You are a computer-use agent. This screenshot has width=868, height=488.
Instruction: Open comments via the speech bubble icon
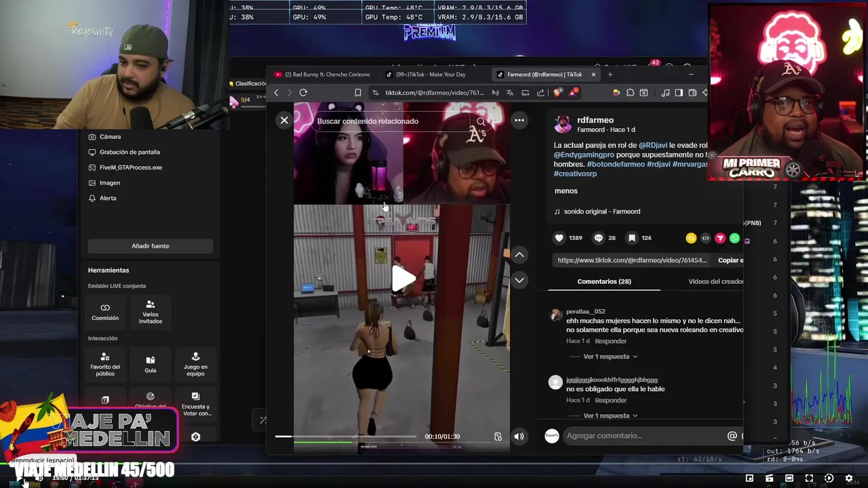pos(598,238)
